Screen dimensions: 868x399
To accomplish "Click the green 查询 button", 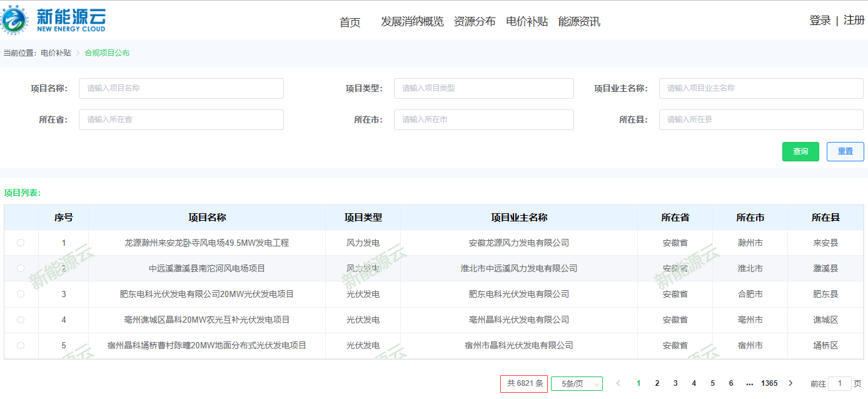I will (800, 151).
